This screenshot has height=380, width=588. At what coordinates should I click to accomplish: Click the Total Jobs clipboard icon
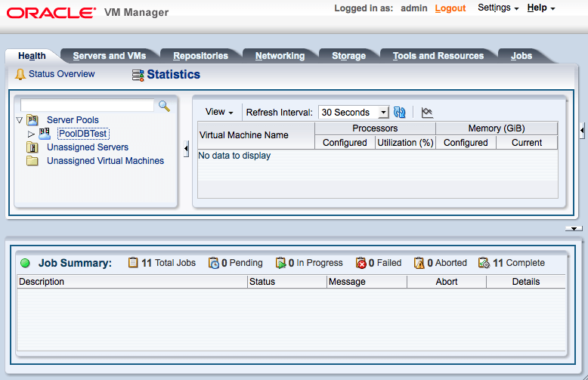tap(133, 262)
